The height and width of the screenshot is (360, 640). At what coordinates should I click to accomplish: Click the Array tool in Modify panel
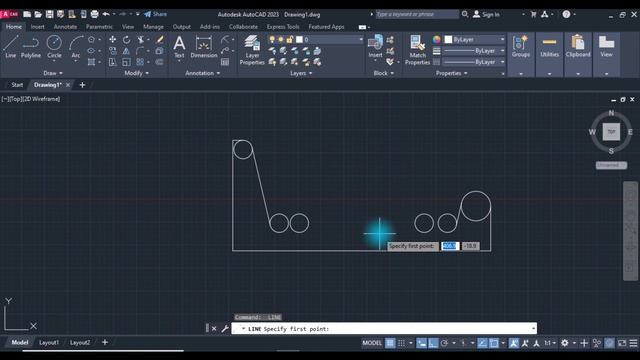point(140,62)
